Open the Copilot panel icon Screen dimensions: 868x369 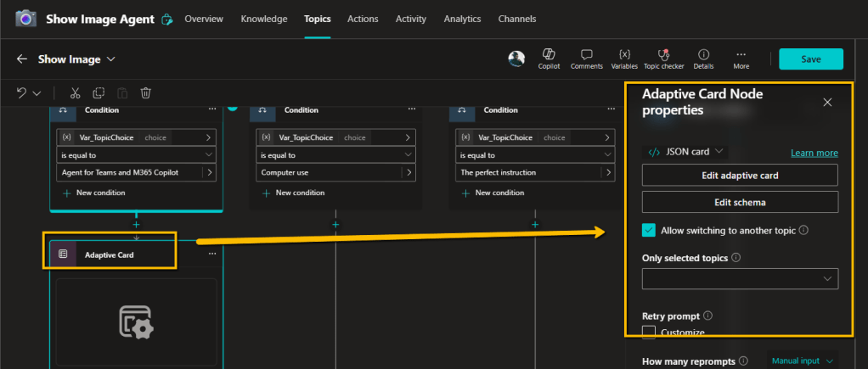(549, 54)
